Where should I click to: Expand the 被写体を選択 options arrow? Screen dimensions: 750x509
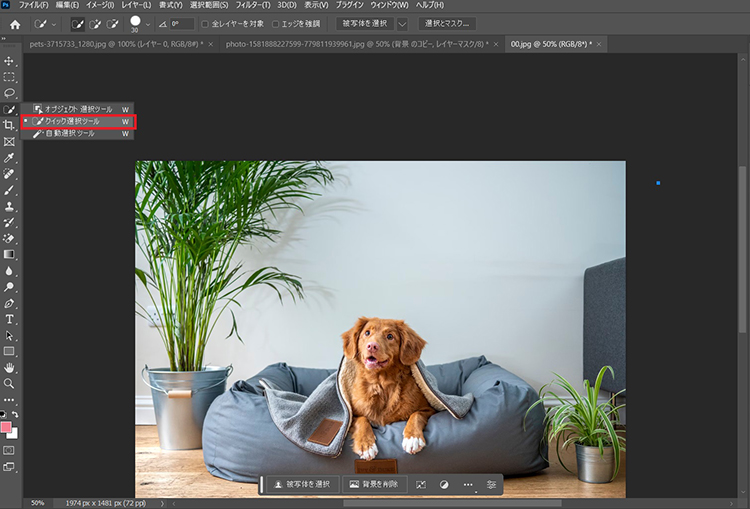[x=402, y=24]
